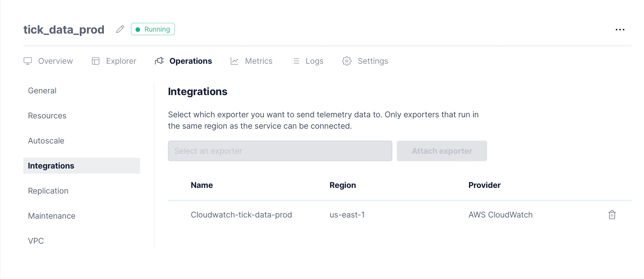This screenshot has height=279, width=644.
Task: Click the Cloudwatch-tick-data-prod row name
Action: click(x=241, y=215)
